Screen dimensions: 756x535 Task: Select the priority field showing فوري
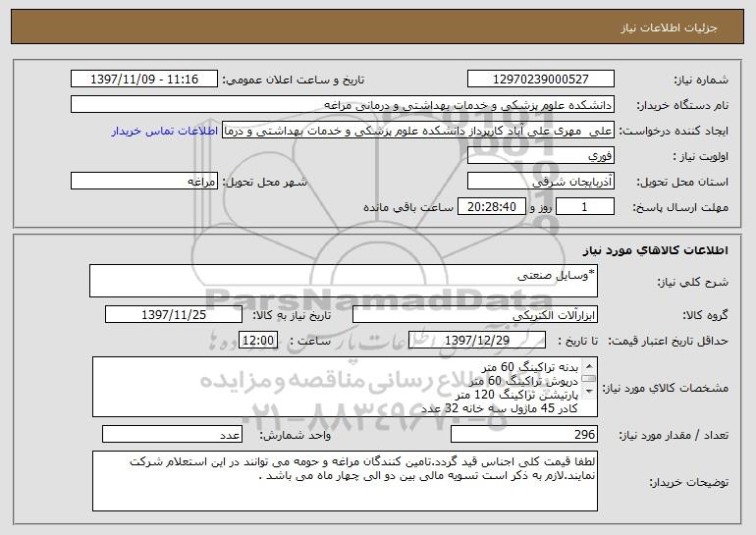click(540, 156)
